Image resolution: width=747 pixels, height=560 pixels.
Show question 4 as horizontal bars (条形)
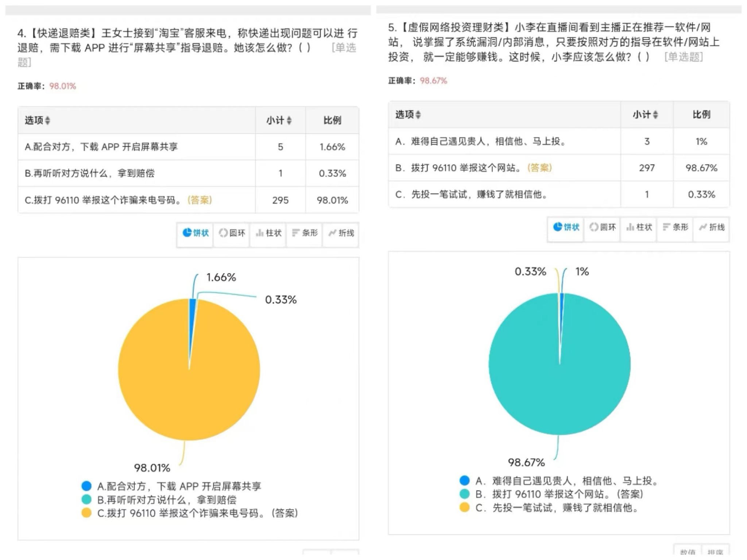point(305,233)
